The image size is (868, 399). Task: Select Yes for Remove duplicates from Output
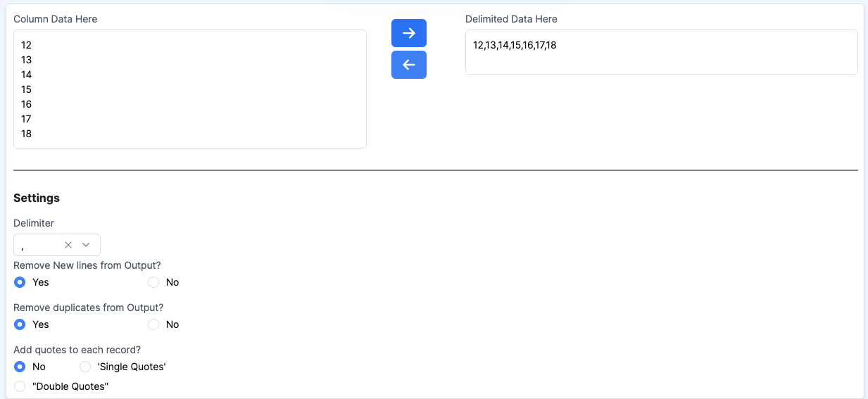click(x=20, y=324)
